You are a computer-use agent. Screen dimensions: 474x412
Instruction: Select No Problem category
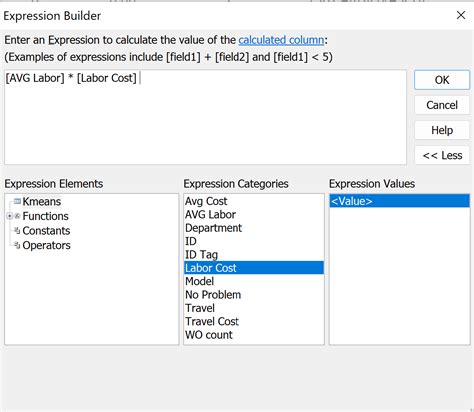tap(254, 295)
